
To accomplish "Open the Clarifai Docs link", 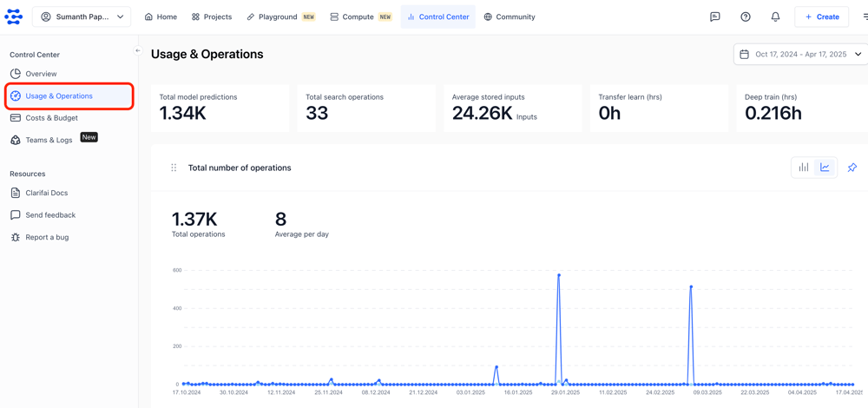I will 46,193.
